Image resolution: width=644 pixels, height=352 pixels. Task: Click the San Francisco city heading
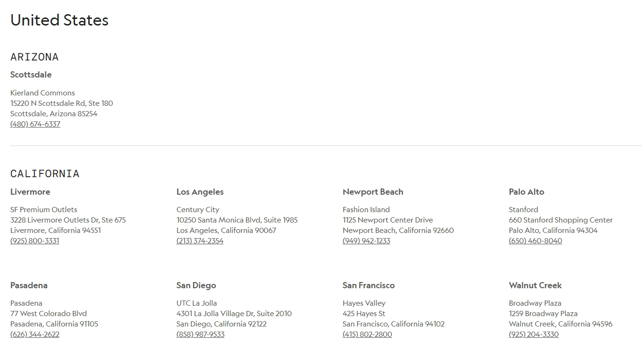pyautogui.click(x=369, y=285)
